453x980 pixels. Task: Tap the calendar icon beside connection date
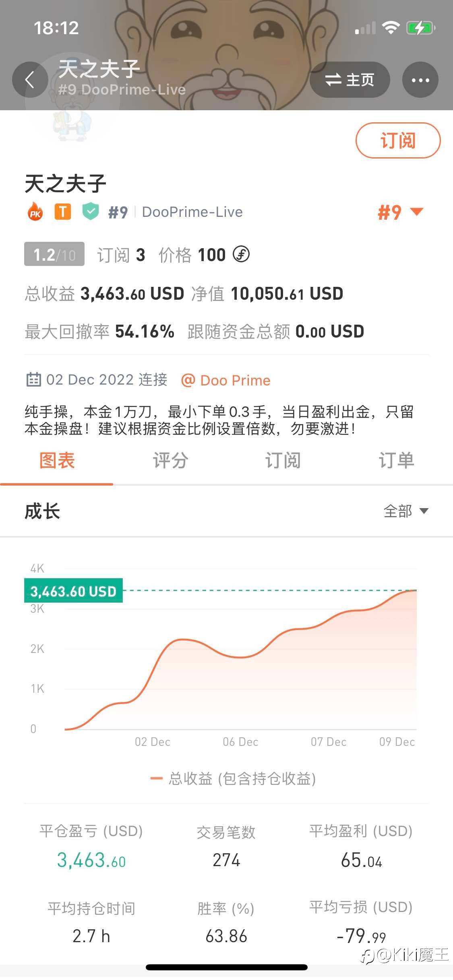click(x=33, y=380)
